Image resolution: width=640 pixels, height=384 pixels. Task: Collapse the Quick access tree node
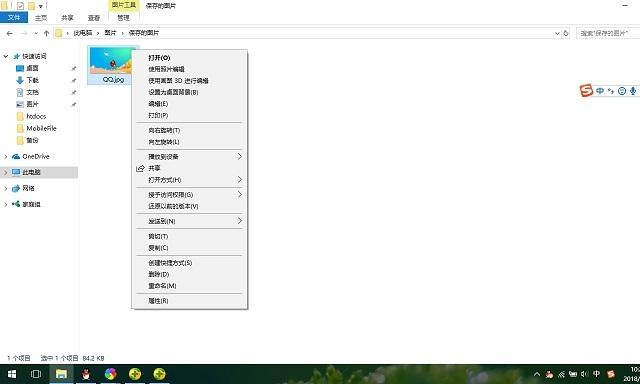pos(6,56)
